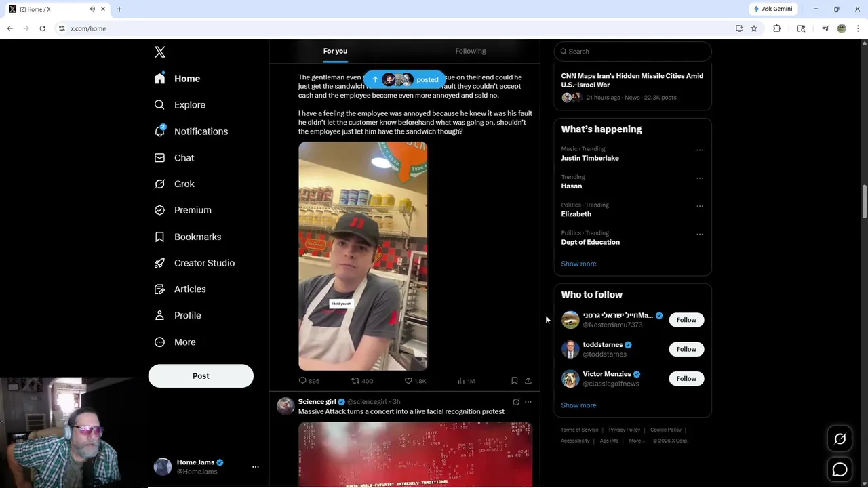Viewport: 868px width, 488px height.
Task: Open more options for Elizabeth trend
Action: (x=700, y=206)
